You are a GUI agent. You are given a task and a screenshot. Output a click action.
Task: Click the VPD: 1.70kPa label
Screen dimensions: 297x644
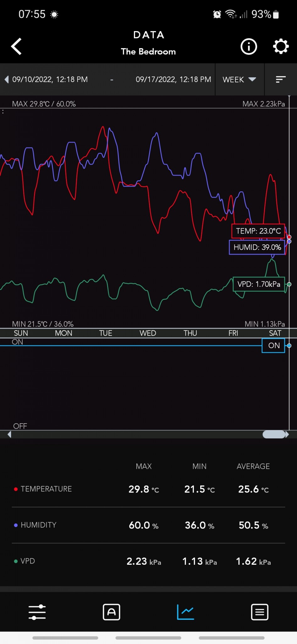[259, 284]
